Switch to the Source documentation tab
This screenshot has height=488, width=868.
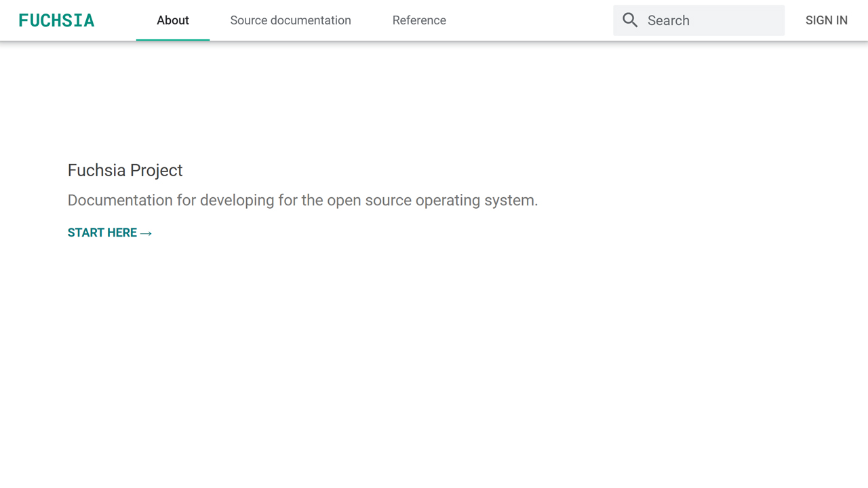290,20
